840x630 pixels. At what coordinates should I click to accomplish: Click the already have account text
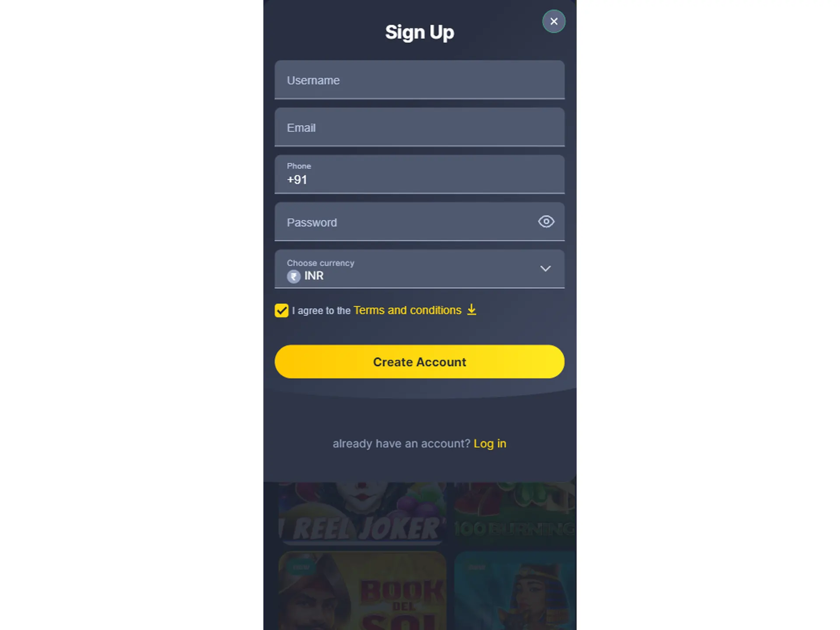click(x=402, y=443)
